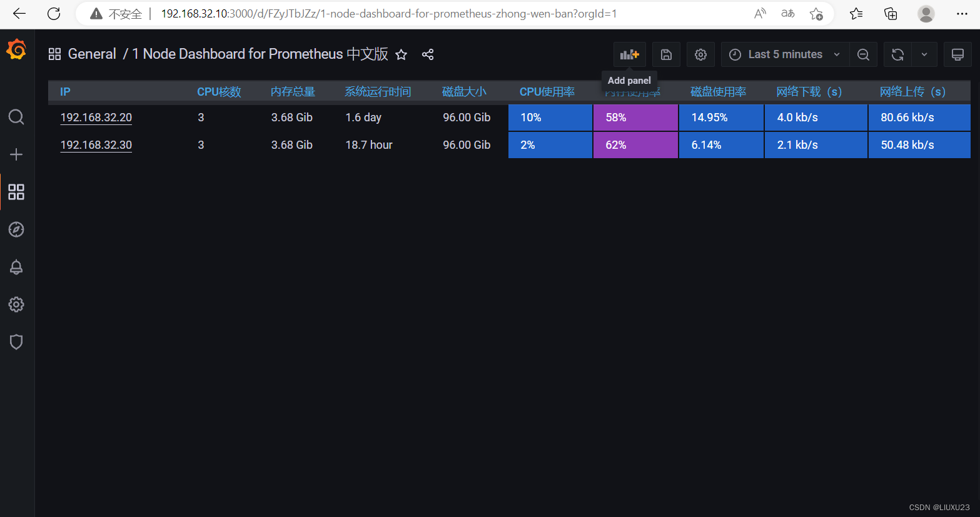
Task: Open the Search dashboards sidebar icon
Action: click(x=16, y=117)
